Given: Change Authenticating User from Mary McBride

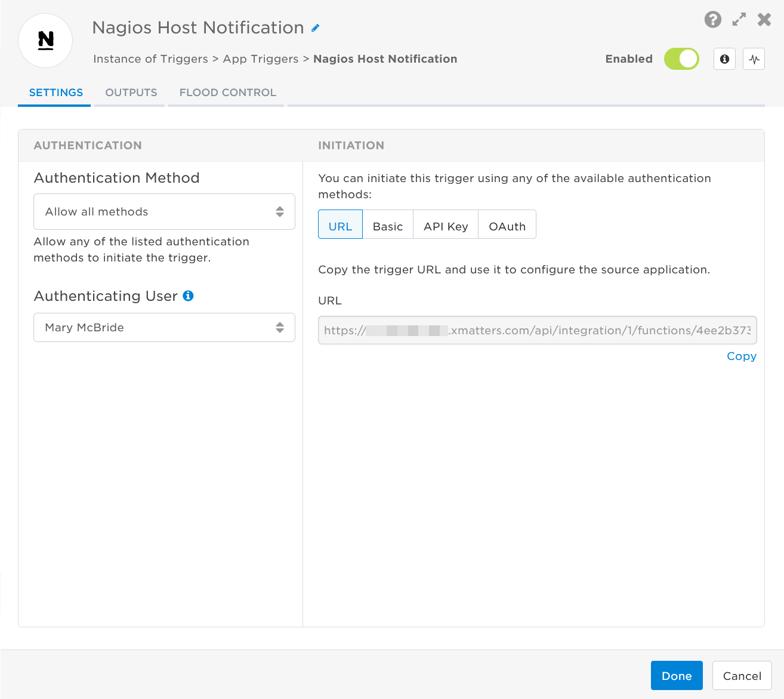Looking at the screenshot, I should pos(164,327).
